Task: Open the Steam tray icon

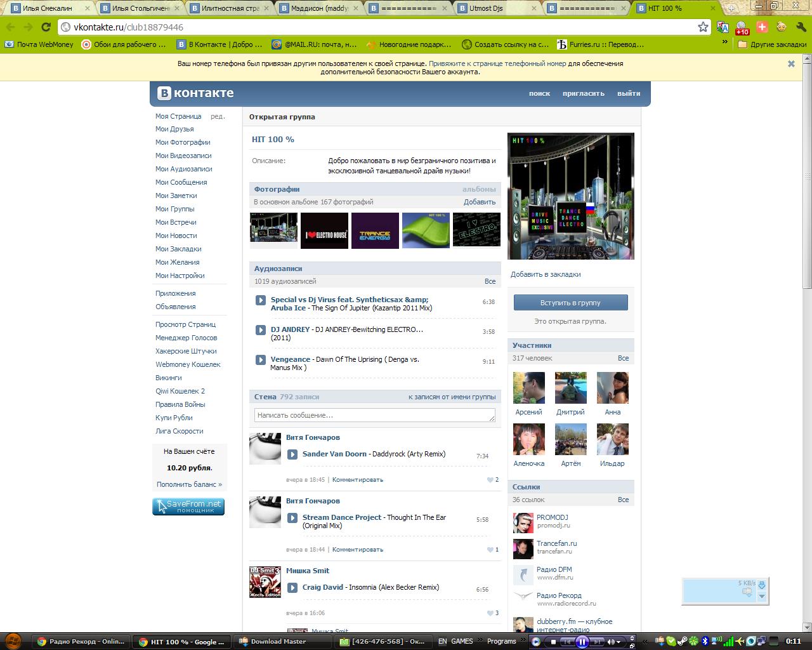Action: click(x=682, y=641)
